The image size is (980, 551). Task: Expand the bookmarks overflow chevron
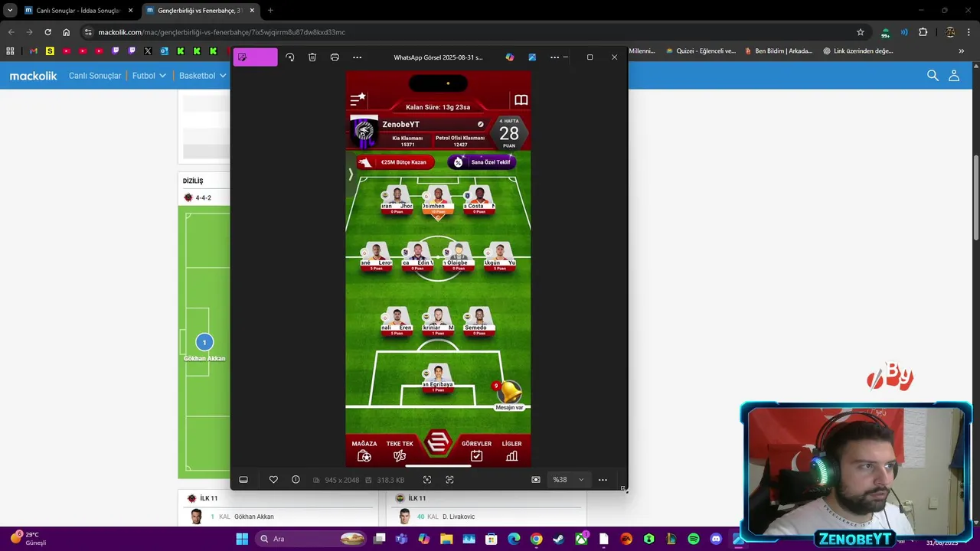coord(962,51)
